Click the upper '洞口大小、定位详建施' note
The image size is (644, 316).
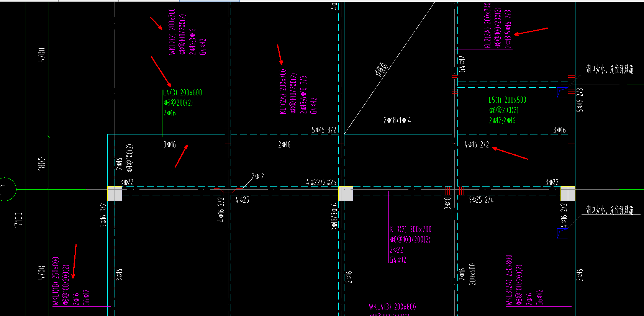coord(610,69)
